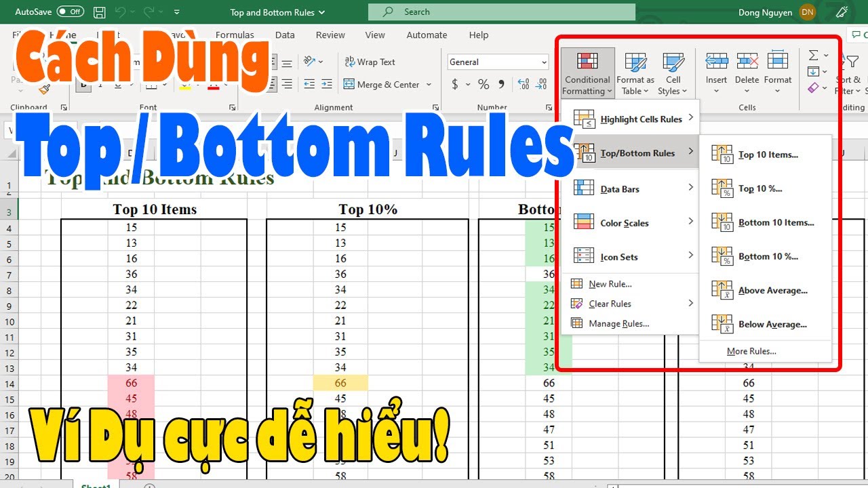
Task: Click the Undo arrow in title bar
Action: 121,12
